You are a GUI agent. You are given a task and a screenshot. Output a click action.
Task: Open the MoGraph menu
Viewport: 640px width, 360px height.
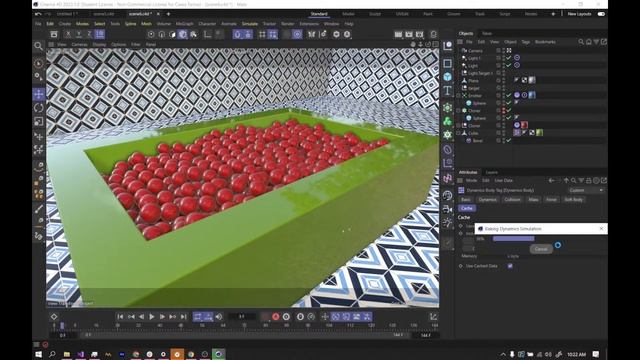pyautogui.click(x=184, y=24)
